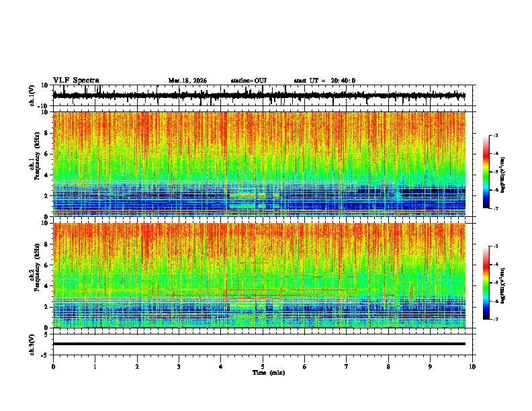The image size is (532, 411).
Task: Click the "2" kHz tick on ch.2 frequency axis
Action: pyautogui.click(x=46, y=307)
